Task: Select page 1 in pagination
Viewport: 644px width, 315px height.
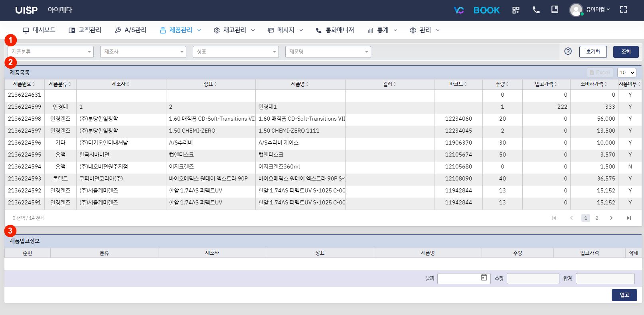Action: click(586, 218)
